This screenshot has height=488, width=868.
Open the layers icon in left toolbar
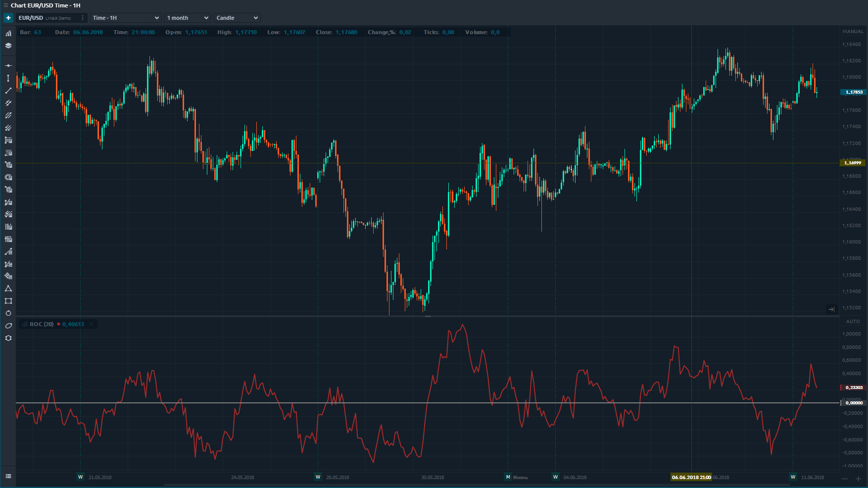pyautogui.click(x=8, y=46)
